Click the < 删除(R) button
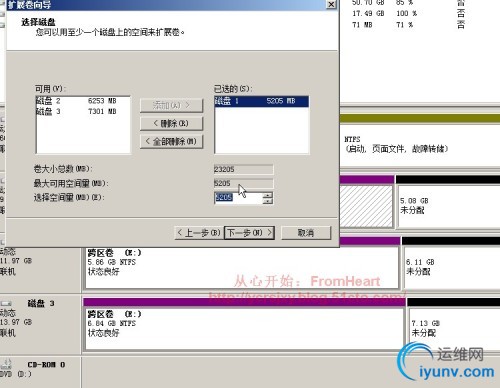Image resolution: width=500 pixels, height=388 pixels. click(171, 123)
